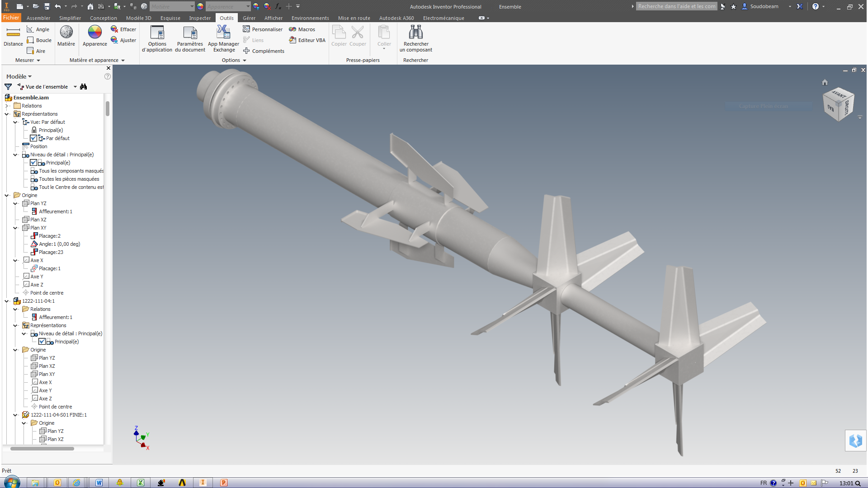Image resolution: width=868 pixels, height=488 pixels.
Task: Click the Home view icon in quick access toolbar
Action: coord(90,6)
